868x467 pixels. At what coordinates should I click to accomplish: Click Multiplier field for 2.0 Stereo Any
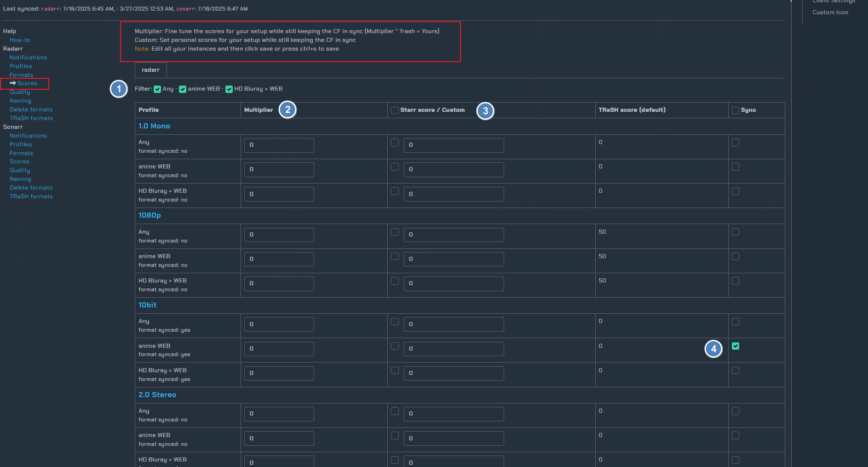(x=279, y=414)
